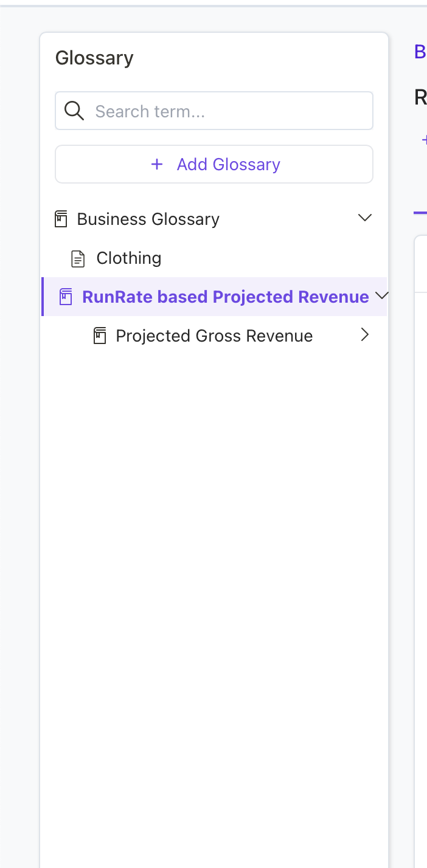Image resolution: width=427 pixels, height=868 pixels.
Task: Click the RunRate based Projected Revenue icon
Action: [66, 297]
